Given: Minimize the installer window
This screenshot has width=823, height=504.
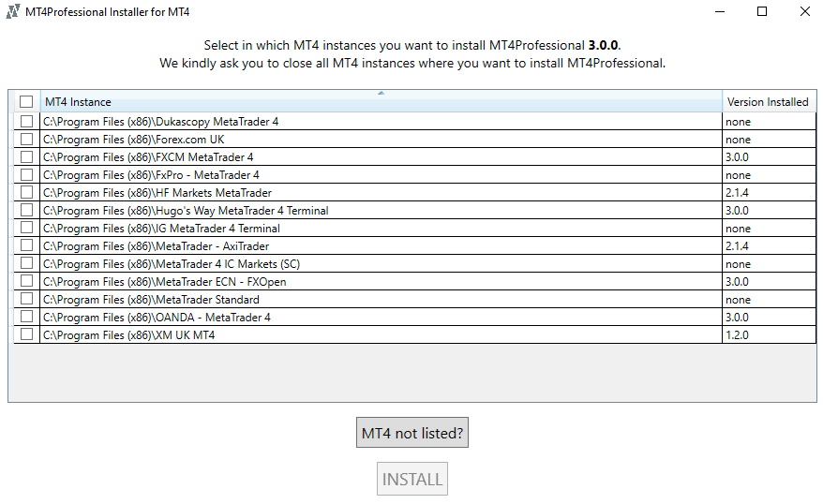Looking at the screenshot, I should 720,11.
